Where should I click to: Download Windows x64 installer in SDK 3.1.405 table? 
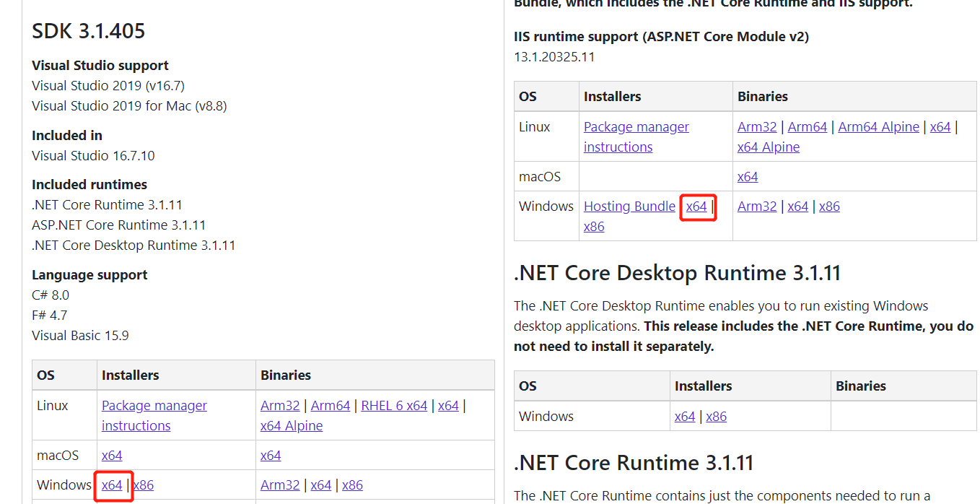click(112, 485)
